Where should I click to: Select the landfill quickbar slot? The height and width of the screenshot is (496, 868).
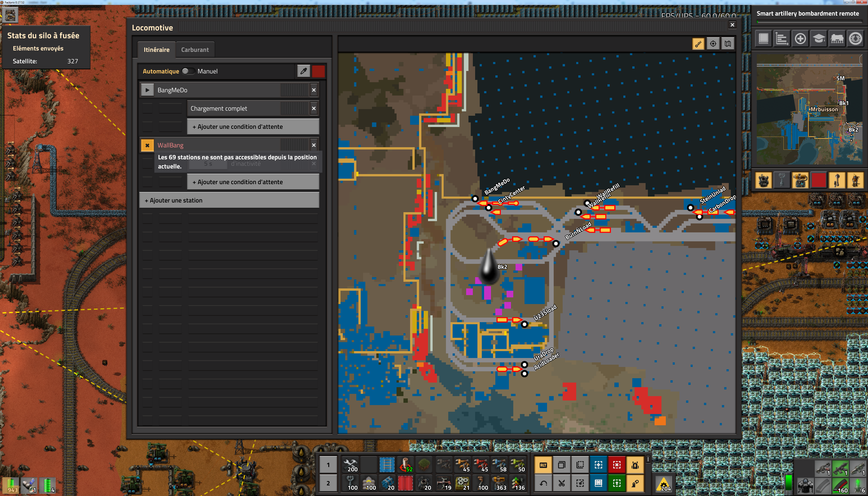[424, 465]
